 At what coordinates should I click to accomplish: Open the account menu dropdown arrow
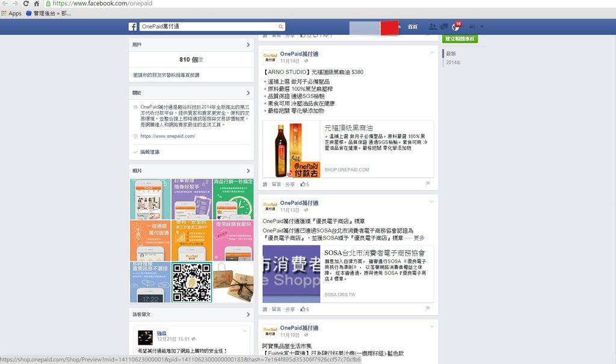coord(482,26)
